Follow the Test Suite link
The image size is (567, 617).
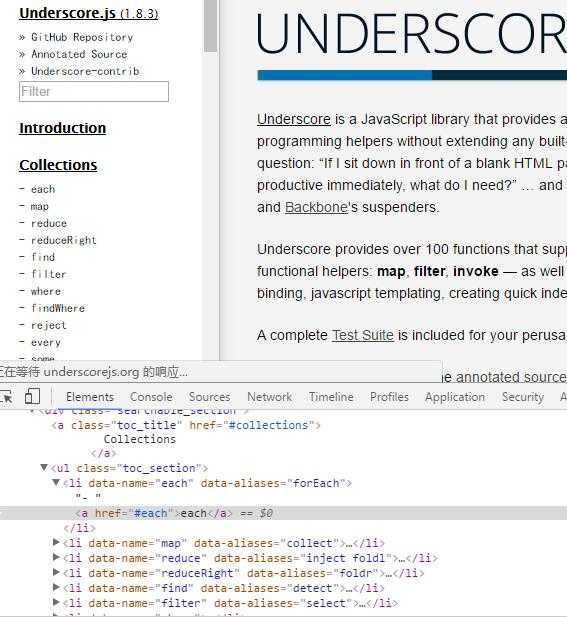point(363,335)
